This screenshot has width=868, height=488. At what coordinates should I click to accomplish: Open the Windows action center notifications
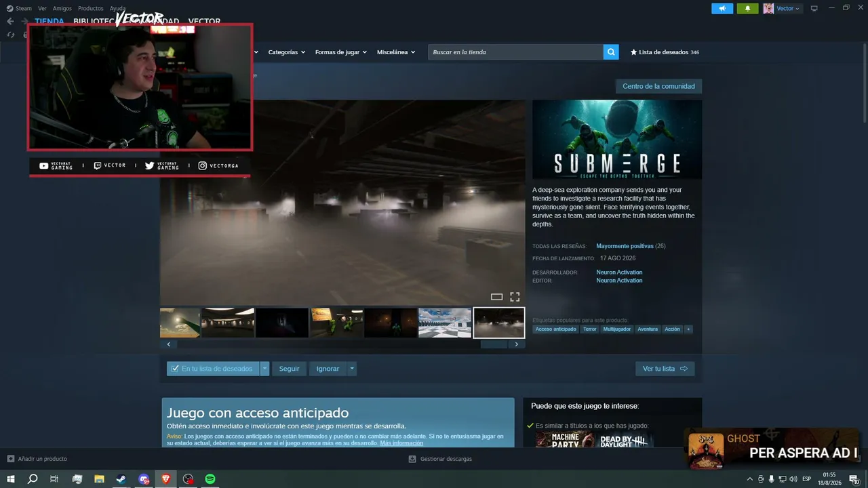[855, 479]
